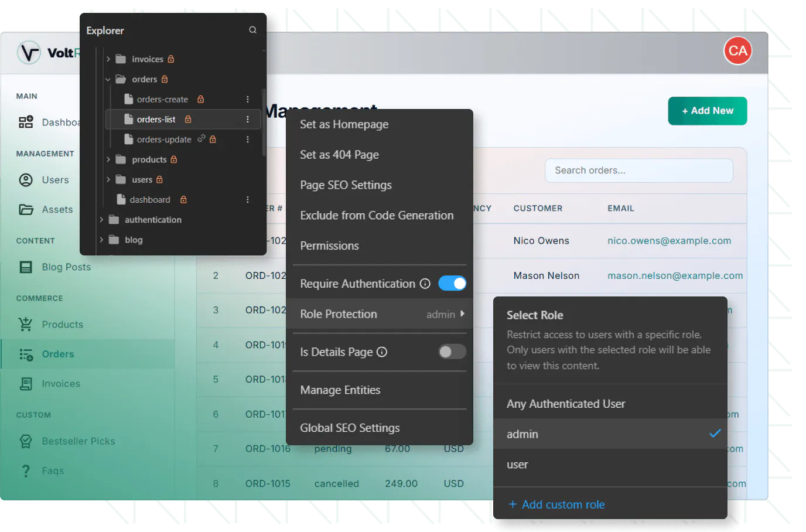Open nico.owens@example.com email link
The width and height of the screenshot is (806, 532).
[x=669, y=241]
